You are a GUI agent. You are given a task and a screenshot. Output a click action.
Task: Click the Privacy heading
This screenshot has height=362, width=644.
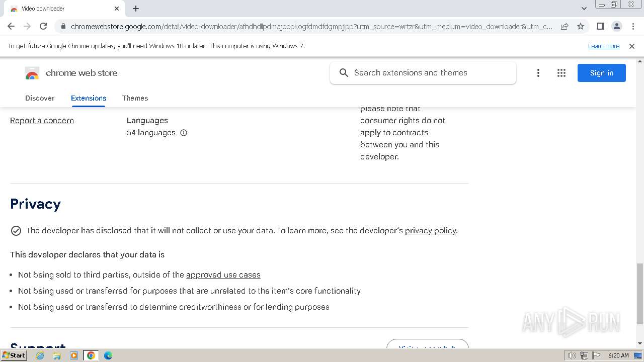[x=35, y=204]
